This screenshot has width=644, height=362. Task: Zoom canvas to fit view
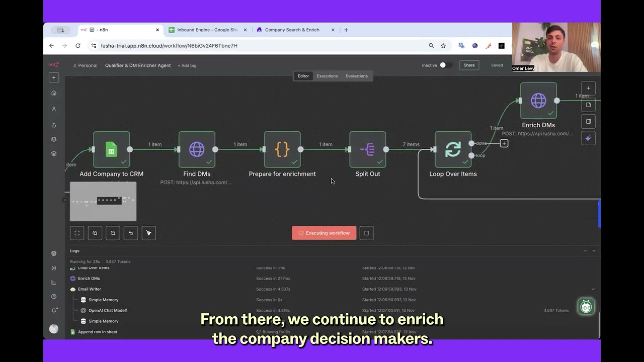coord(77,233)
